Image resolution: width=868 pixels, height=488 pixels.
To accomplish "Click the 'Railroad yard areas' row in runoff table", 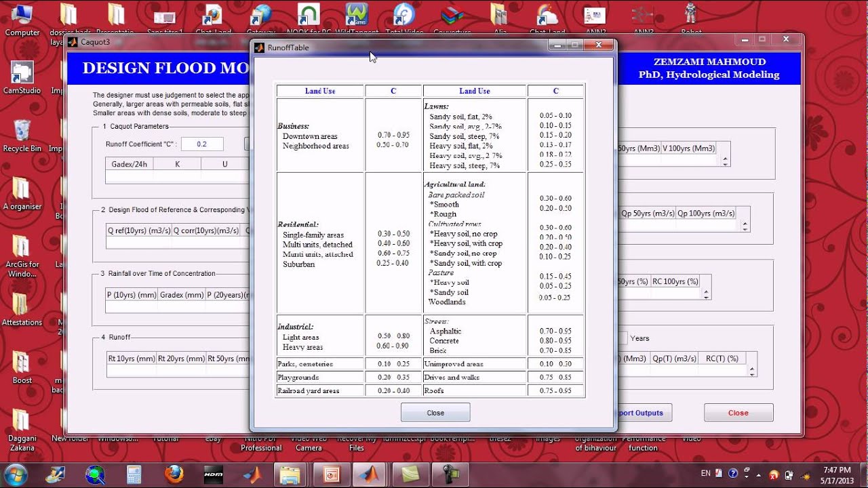I will pos(309,390).
